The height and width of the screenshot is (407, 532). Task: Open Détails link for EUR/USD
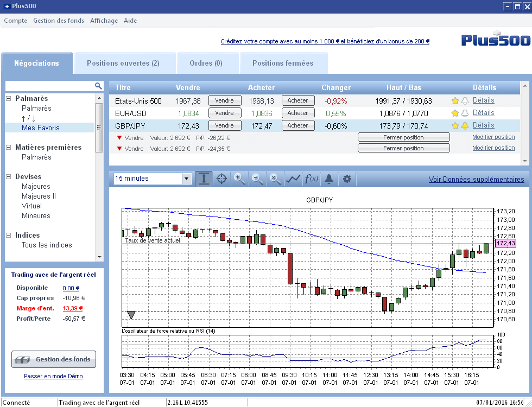pyautogui.click(x=484, y=113)
